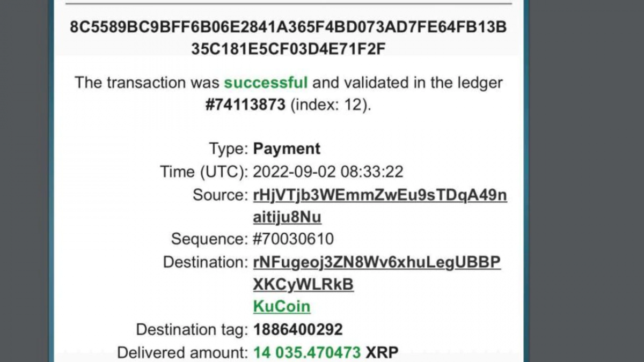Click the "Destination tag:" field label
The height and width of the screenshot is (362, 644).
[192, 329]
